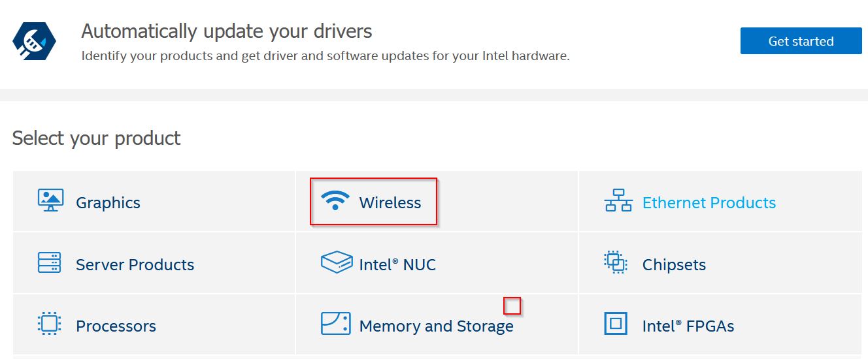Screen dimensions: 868x359
Task: Click the Chipsets chip icon
Action: coord(615,262)
